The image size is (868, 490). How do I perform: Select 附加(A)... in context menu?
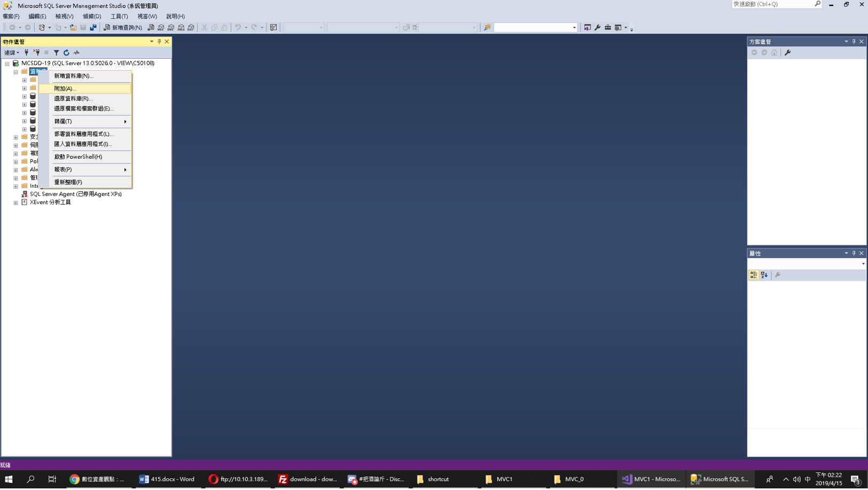point(85,89)
